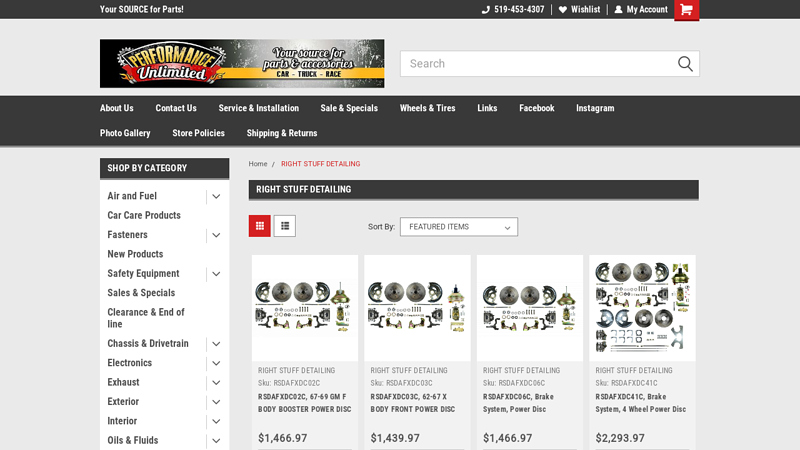Click the SHOP BY CATEGORY heading

pos(147,168)
